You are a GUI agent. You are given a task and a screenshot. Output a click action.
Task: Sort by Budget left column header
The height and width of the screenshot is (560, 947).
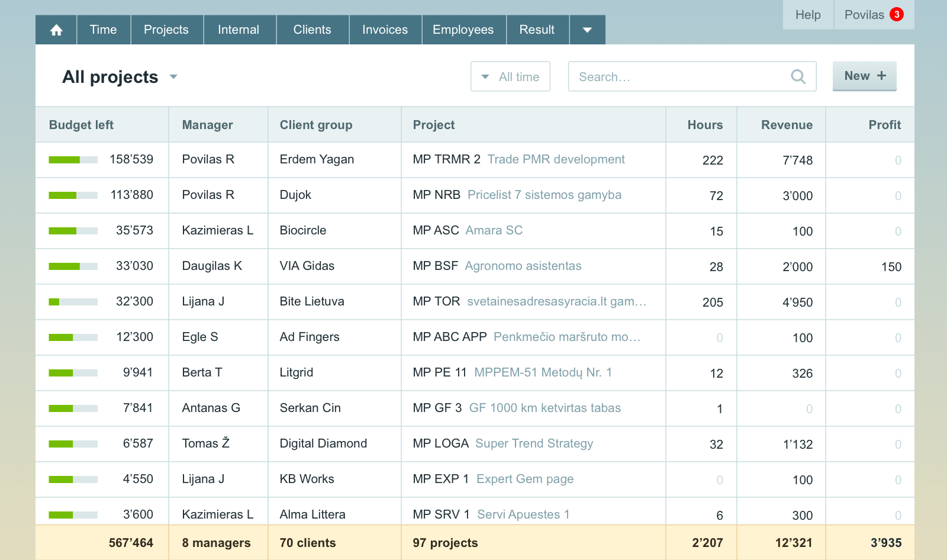81,125
